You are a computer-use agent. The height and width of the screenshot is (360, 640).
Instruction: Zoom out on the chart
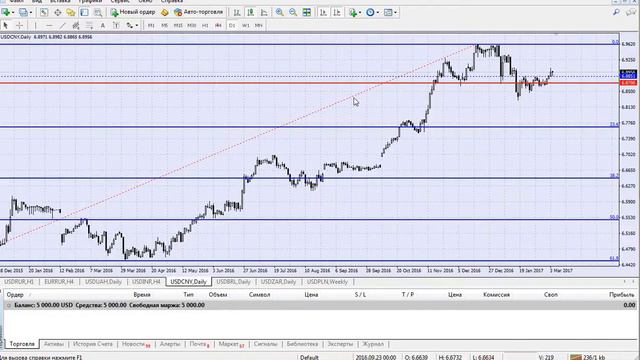click(293, 12)
